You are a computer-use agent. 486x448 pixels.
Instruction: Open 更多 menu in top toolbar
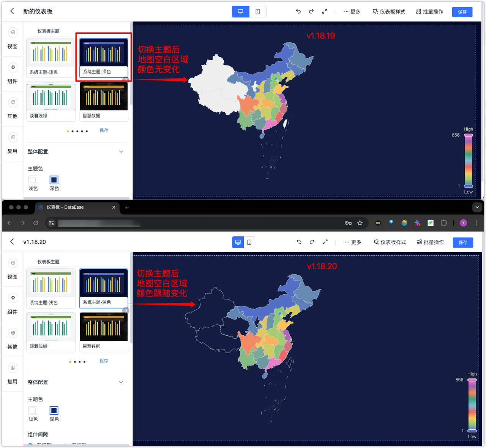[352, 12]
